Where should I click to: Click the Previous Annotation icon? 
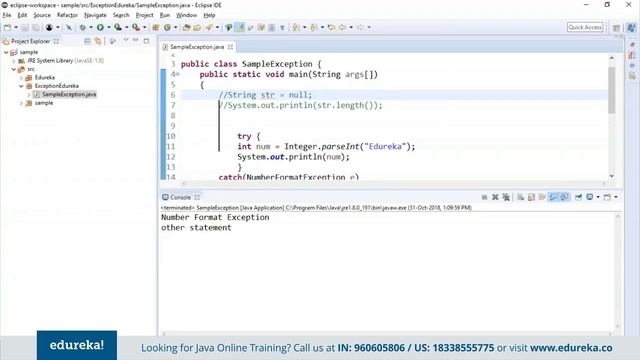pos(314,27)
